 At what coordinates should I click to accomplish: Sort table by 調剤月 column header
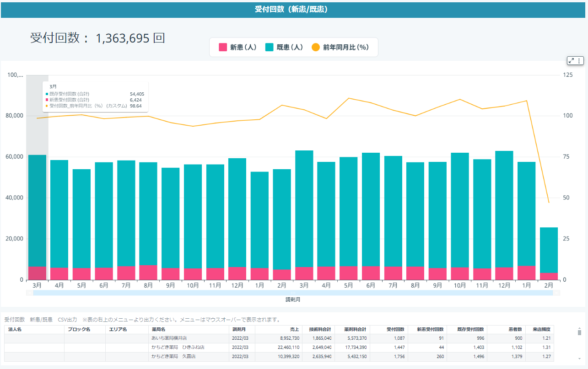(239, 329)
